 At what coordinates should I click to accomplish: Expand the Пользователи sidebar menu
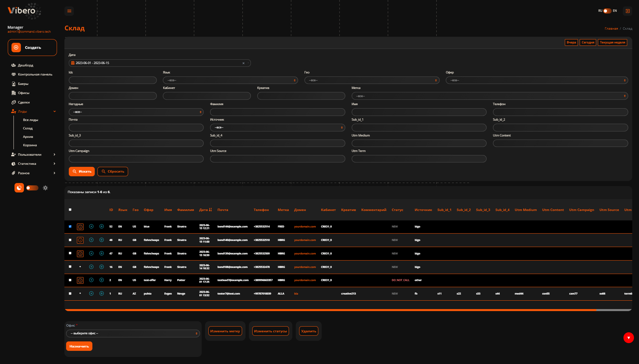(x=33, y=155)
